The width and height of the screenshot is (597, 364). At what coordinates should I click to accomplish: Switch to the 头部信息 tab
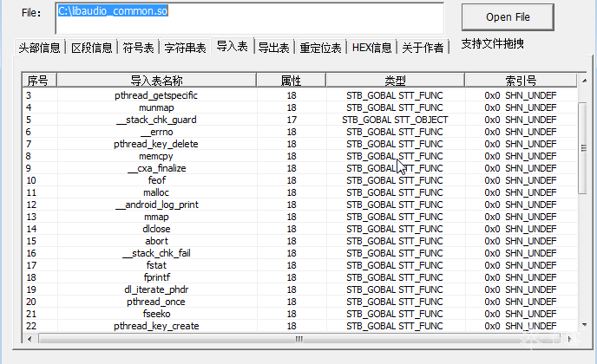tap(40, 48)
